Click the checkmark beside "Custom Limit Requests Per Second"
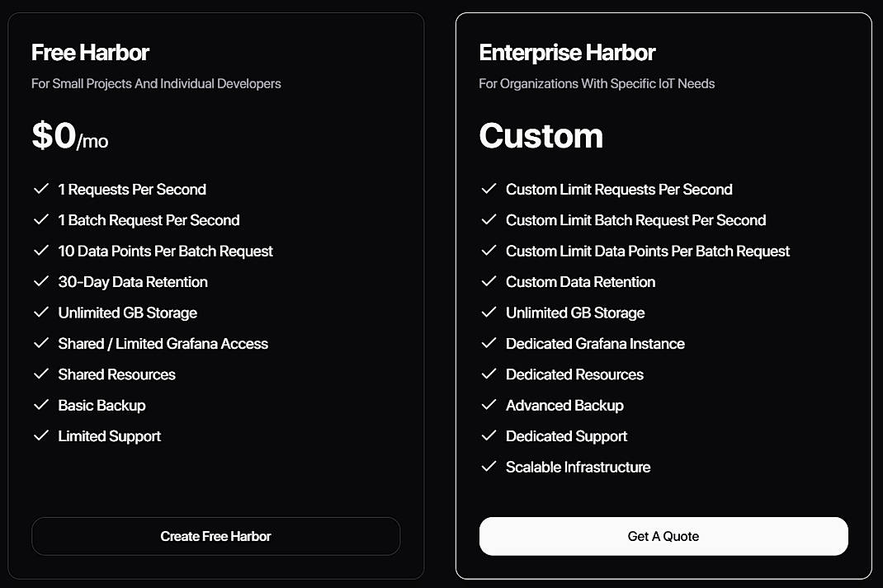 489,189
